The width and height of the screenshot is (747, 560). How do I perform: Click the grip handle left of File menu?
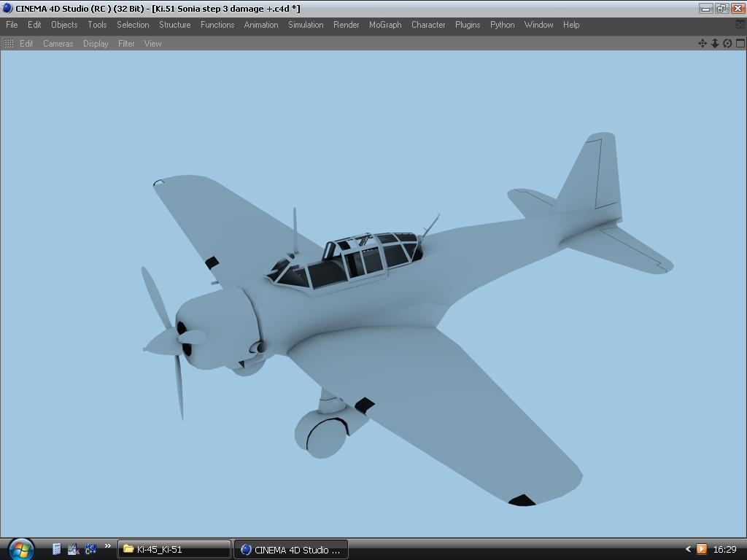2,25
